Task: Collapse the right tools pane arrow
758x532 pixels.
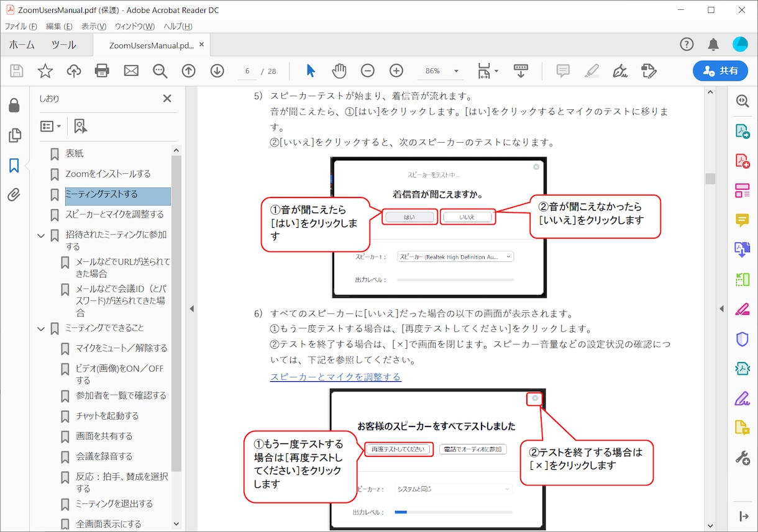Action: (721, 309)
